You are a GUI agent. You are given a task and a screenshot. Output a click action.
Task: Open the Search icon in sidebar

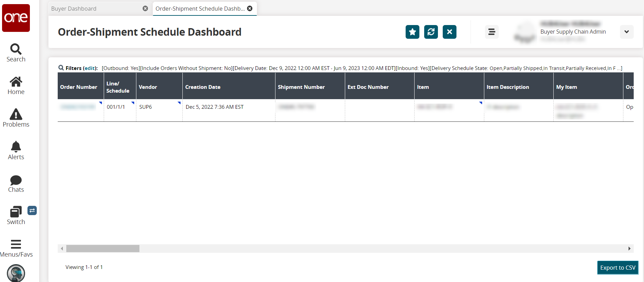pos(16,49)
